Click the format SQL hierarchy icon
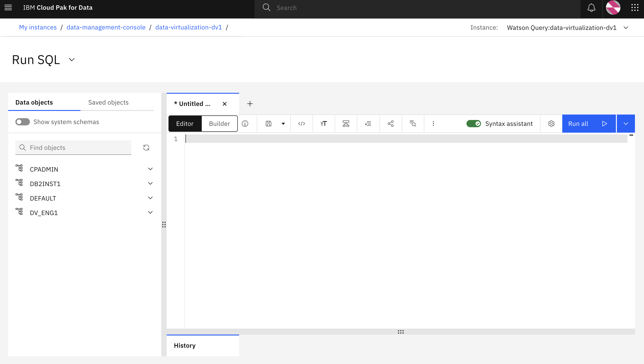Viewport: 644px width, 364px height. pyautogui.click(x=346, y=124)
